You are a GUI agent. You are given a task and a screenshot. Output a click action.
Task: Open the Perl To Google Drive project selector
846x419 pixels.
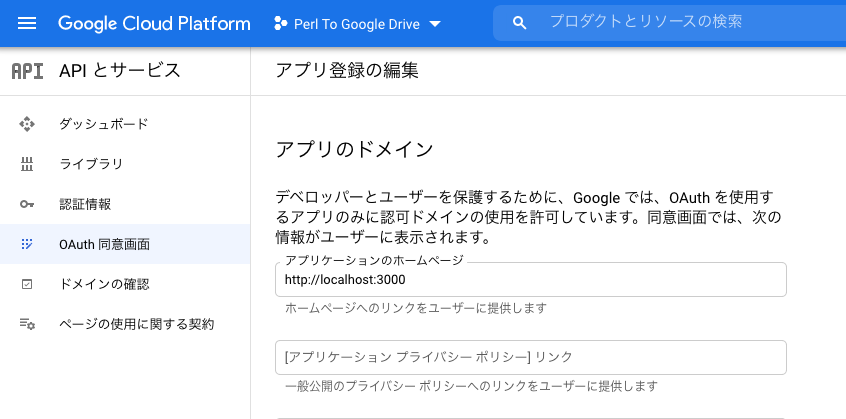[357, 24]
